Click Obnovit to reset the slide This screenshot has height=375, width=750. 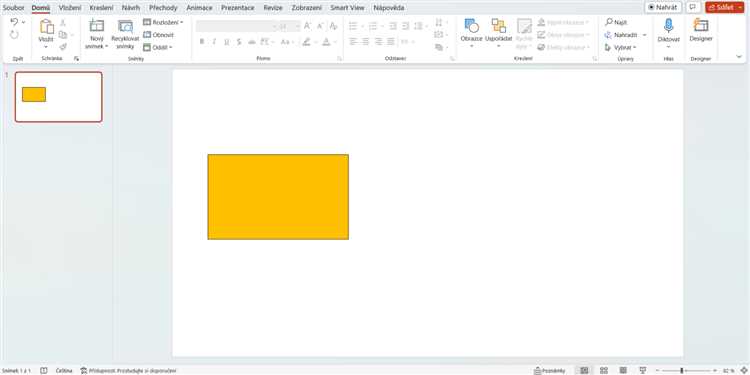coord(158,35)
